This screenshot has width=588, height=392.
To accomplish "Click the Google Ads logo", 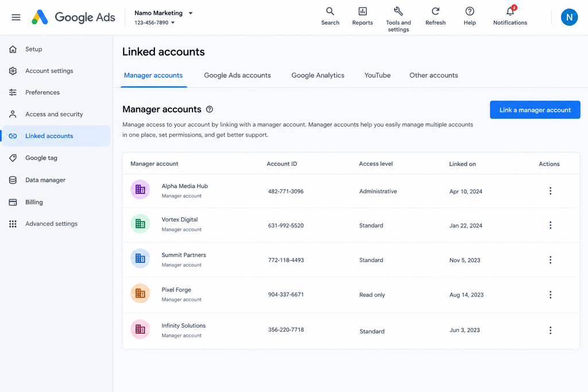I will [73, 17].
